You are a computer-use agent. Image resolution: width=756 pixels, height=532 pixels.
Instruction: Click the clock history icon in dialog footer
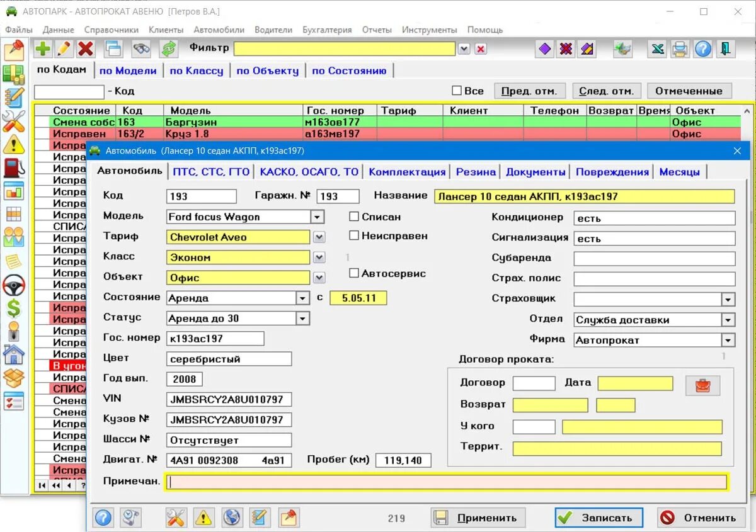tap(131, 518)
